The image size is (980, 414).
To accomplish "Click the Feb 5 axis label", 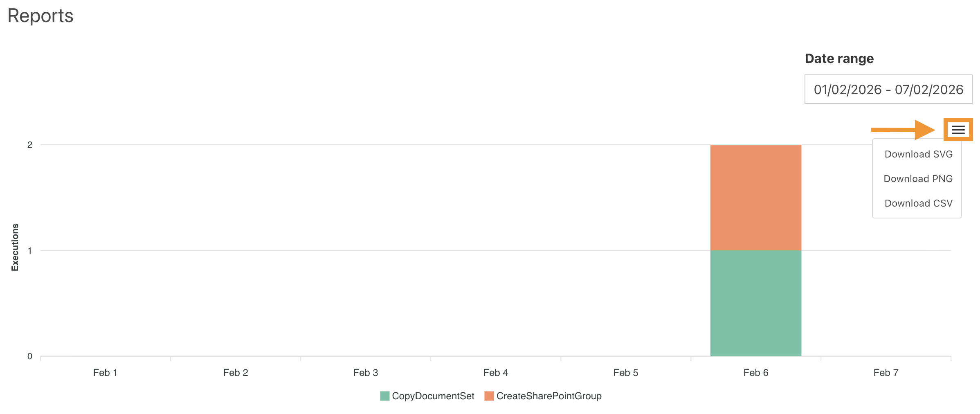I will pyautogui.click(x=626, y=373).
